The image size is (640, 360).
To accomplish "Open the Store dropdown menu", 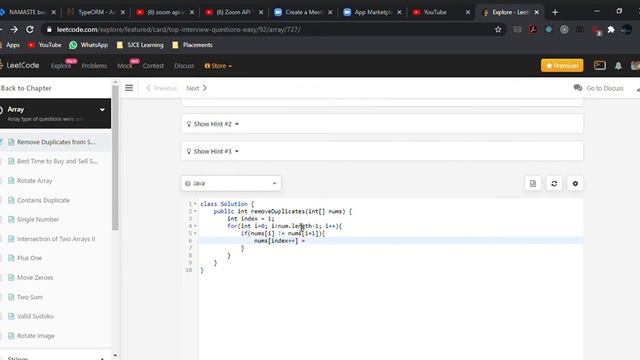I will [218, 66].
